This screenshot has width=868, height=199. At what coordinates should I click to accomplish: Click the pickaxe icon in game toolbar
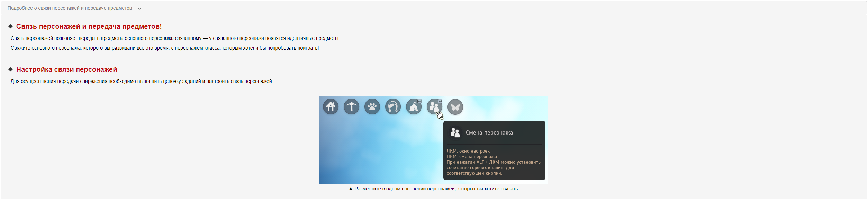pyautogui.click(x=351, y=106)
